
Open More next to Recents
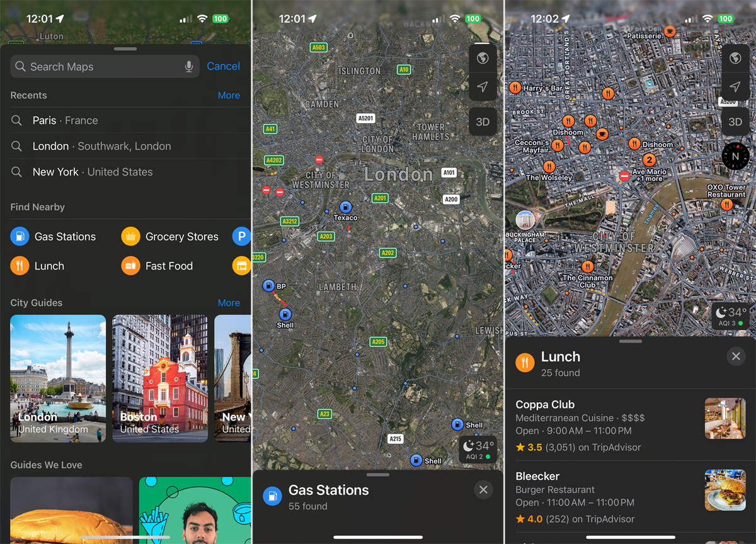229,96
